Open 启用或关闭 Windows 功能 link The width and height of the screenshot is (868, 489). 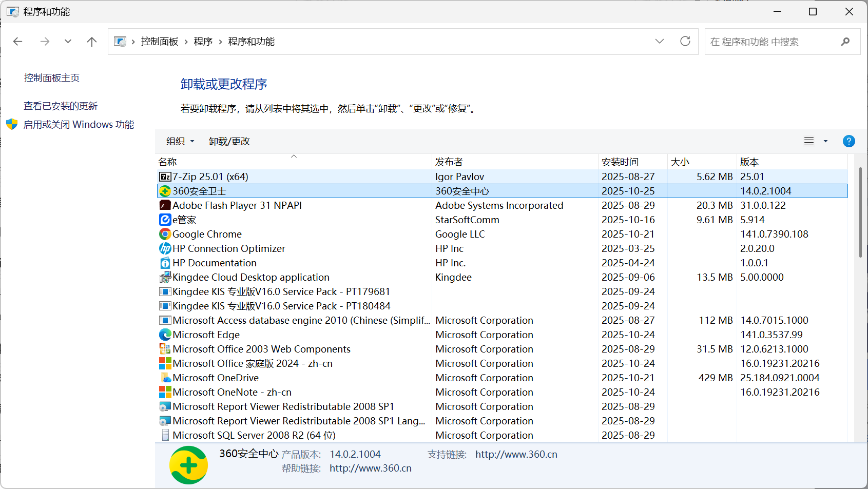pos(79,125)
